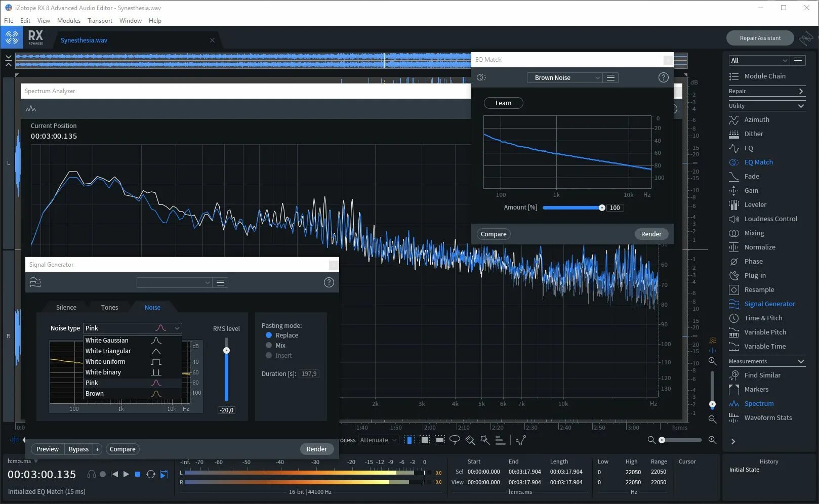This screenshot has width=819, height=504.
Task: Click the Repair Assistant button
Action: 760,37
